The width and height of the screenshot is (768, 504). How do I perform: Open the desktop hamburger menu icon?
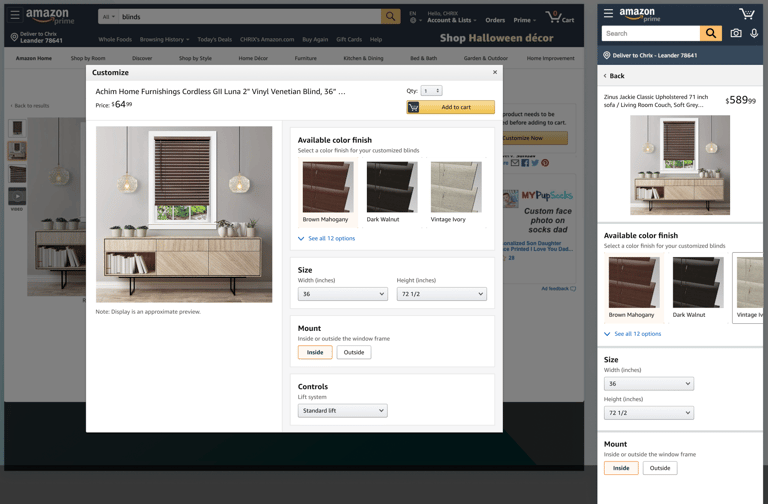tap(15, 15)
